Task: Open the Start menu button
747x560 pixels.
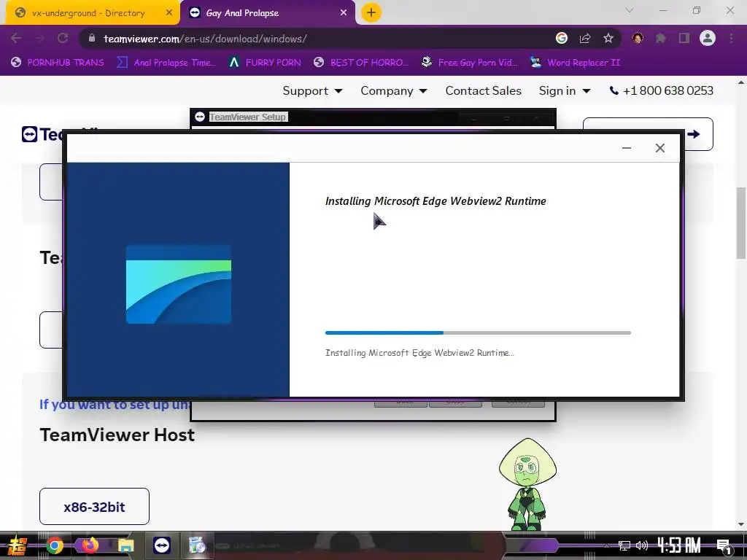Action: [x=18, y=545]
